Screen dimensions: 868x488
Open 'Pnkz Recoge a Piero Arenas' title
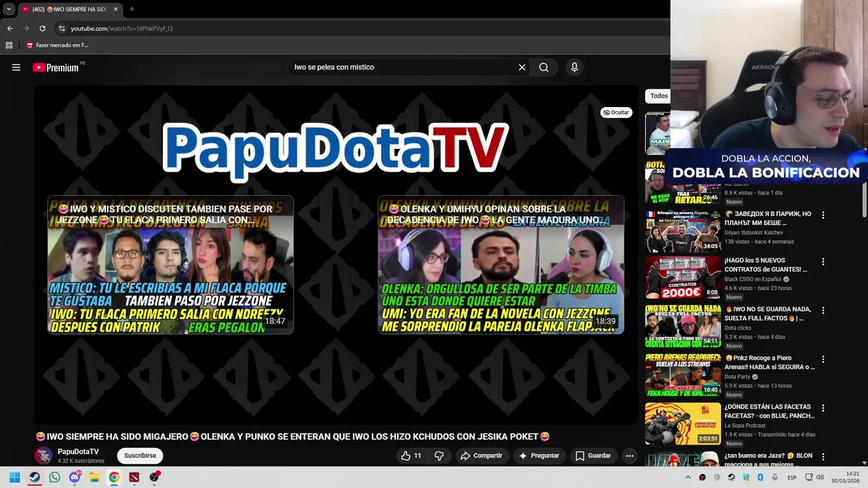[x=769, y=363]
